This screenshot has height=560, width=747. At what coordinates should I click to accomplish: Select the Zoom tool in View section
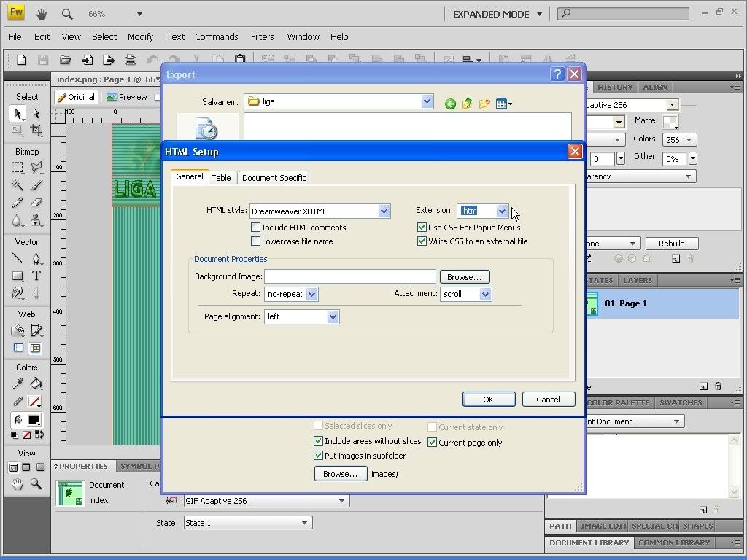tap(36, 484)
